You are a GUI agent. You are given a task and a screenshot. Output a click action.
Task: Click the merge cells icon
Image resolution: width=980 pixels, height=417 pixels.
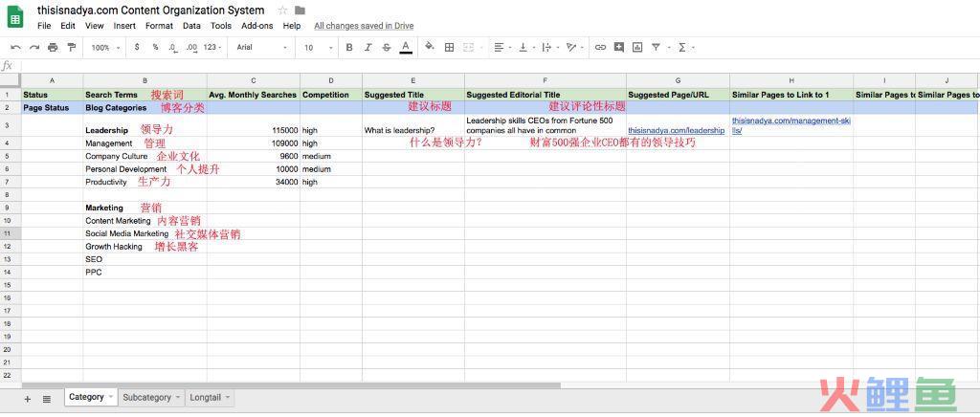pyautogui.click(x=468, y=48)
